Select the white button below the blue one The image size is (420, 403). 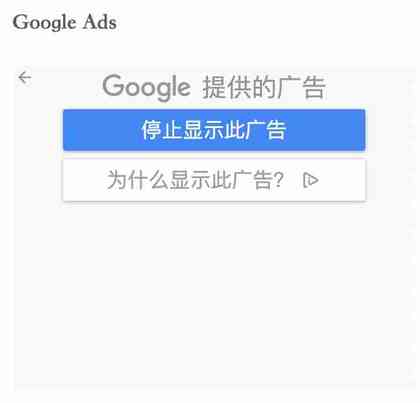[214, 180]
